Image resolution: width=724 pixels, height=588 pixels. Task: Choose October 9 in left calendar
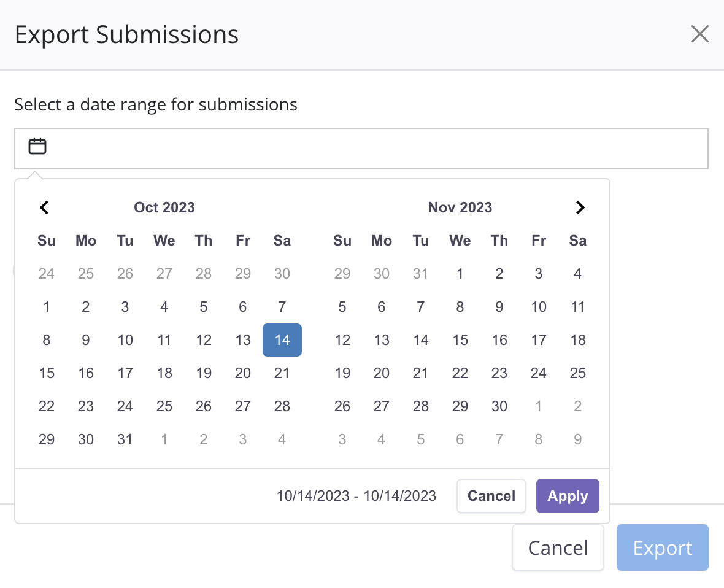(86, 340)
